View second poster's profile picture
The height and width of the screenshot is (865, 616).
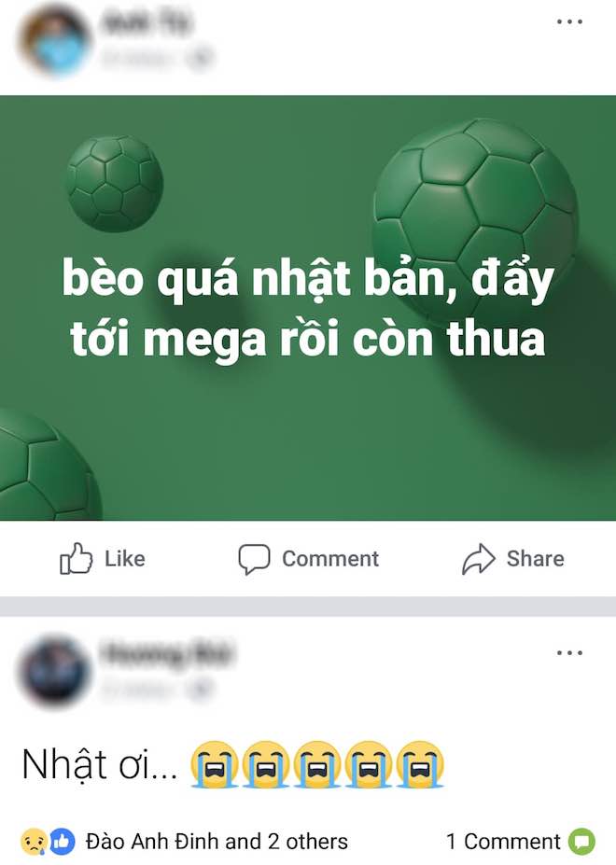[54, 672]
